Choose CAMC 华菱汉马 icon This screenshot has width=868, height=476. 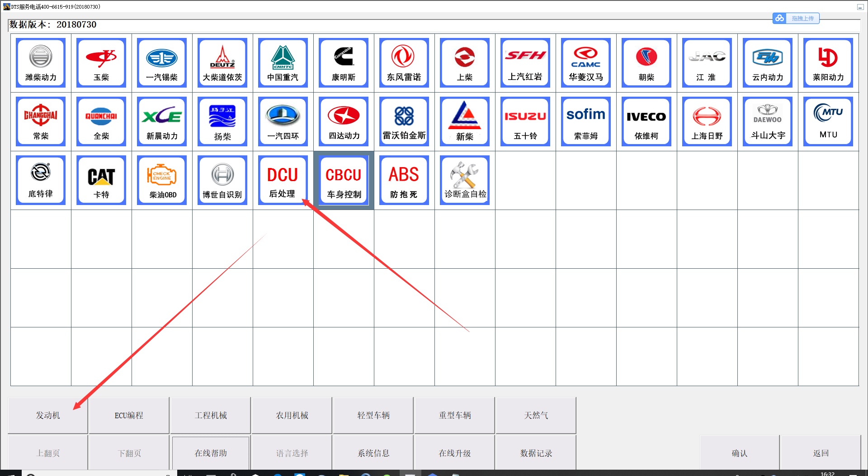tap(586, 63)
